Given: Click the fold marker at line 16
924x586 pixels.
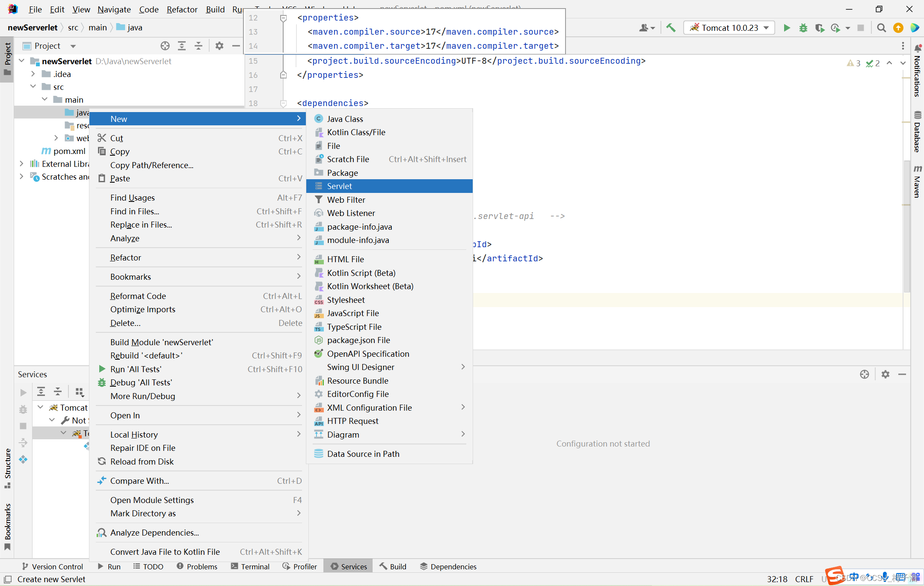Looking at the screenshot, I should pyautogui.click(x=283, y=75).
